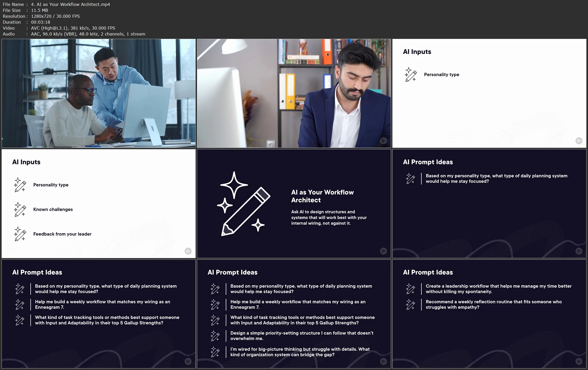Click the pencil icon beside Recommend a weekly reflection routine
Viewport: 588px width, 370px height.
point(410,304)
